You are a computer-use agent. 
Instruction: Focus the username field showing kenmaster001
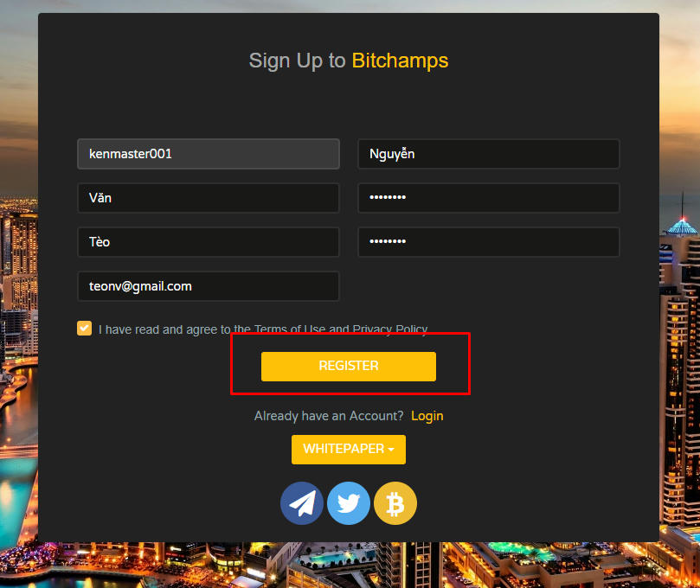209,154
